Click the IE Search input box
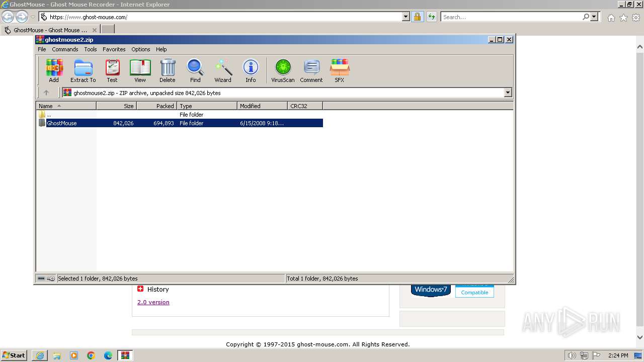644x362 pixels. tap(511, 17)
